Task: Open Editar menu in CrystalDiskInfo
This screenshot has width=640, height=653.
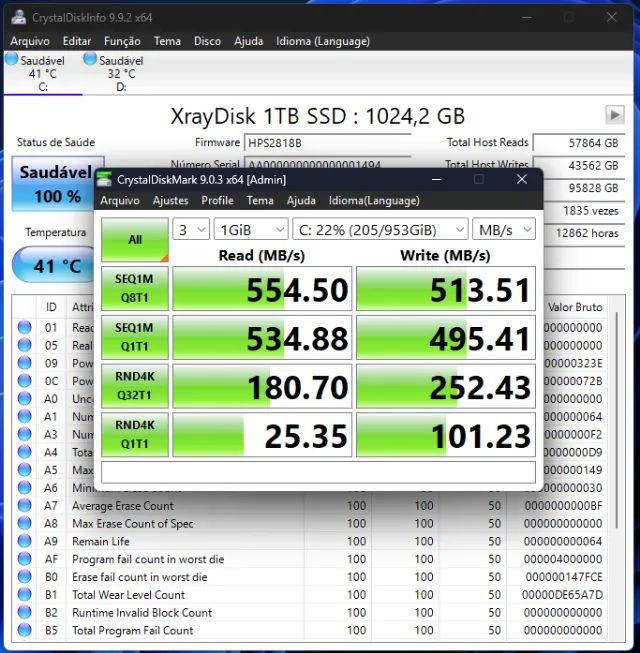Action: (x=77, y=41)
